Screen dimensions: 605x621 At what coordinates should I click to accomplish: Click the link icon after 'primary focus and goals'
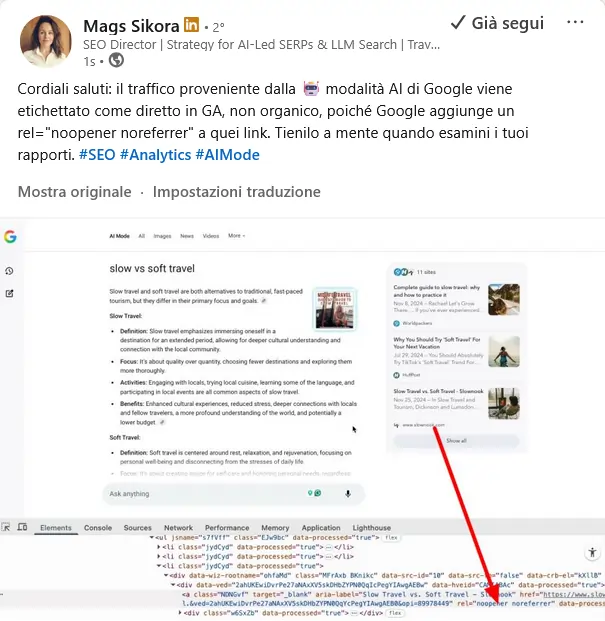[264, 301]
